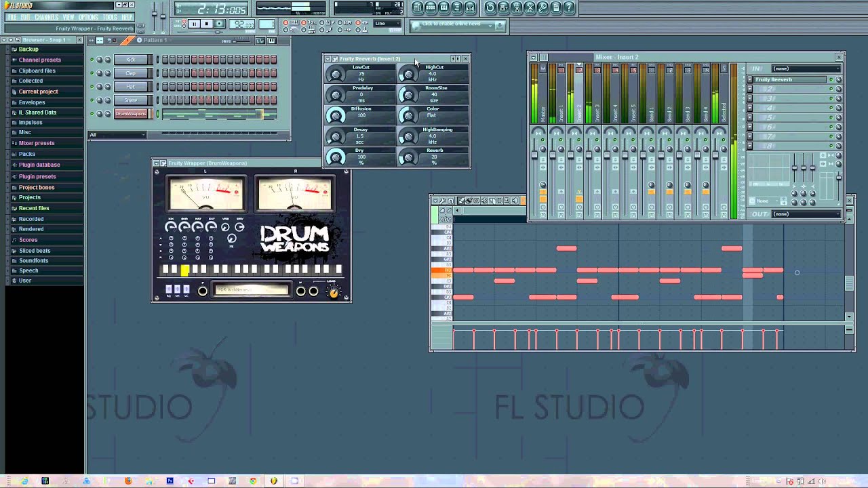Click the save project toolbar icon
The width and height of the screenshot is (868, 488).
(503, 7)
